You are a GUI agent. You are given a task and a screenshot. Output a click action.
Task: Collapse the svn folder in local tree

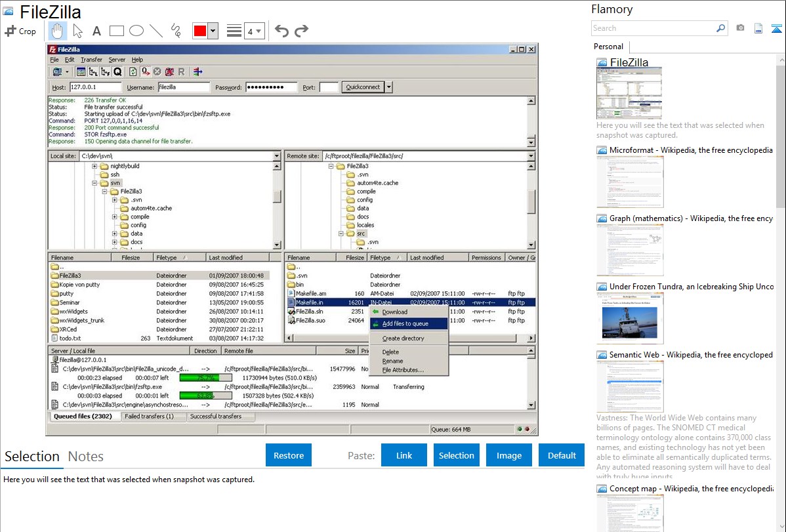tap(94, 183)
